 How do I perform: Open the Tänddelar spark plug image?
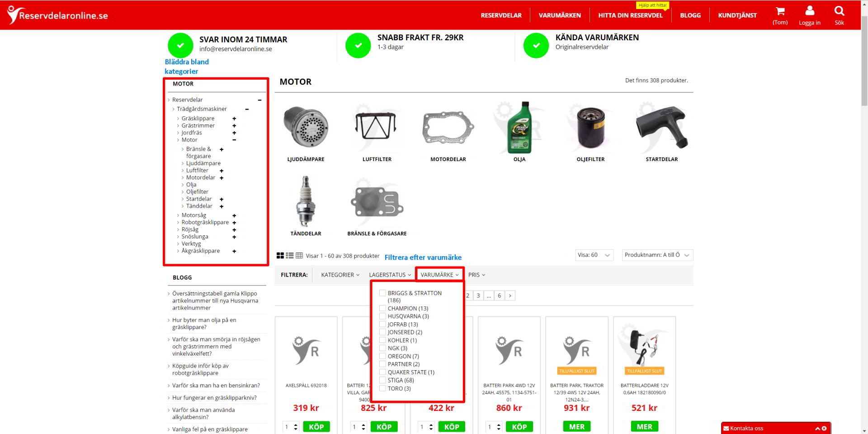pos(306,201)
